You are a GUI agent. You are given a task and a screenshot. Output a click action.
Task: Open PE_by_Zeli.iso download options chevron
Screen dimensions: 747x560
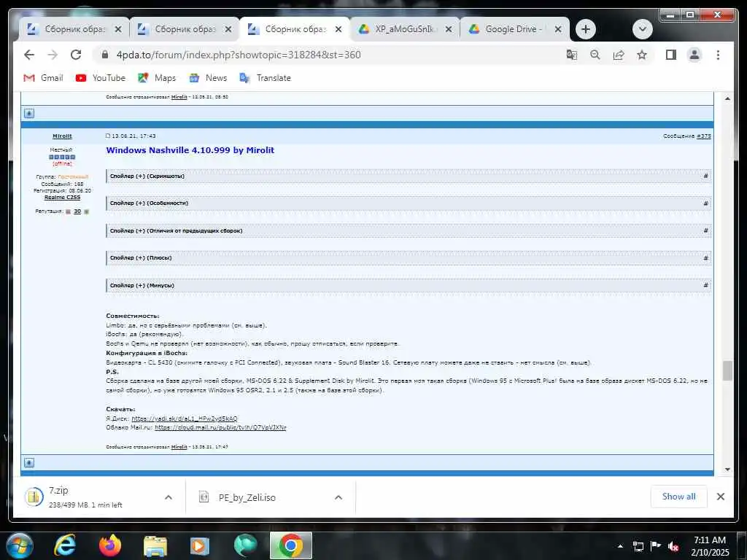tap(338, 497)
